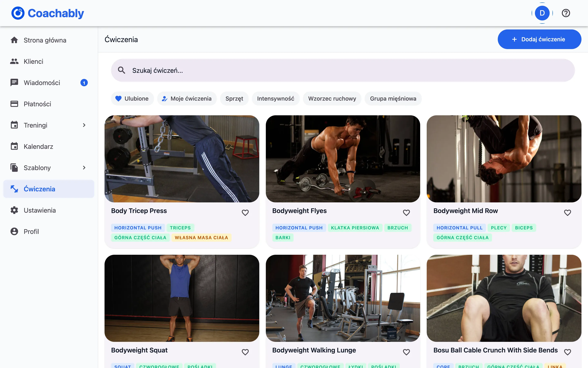Open the help question mark icon
The width and height of the screenshot is (588, 368).
[x=566, y=13]
